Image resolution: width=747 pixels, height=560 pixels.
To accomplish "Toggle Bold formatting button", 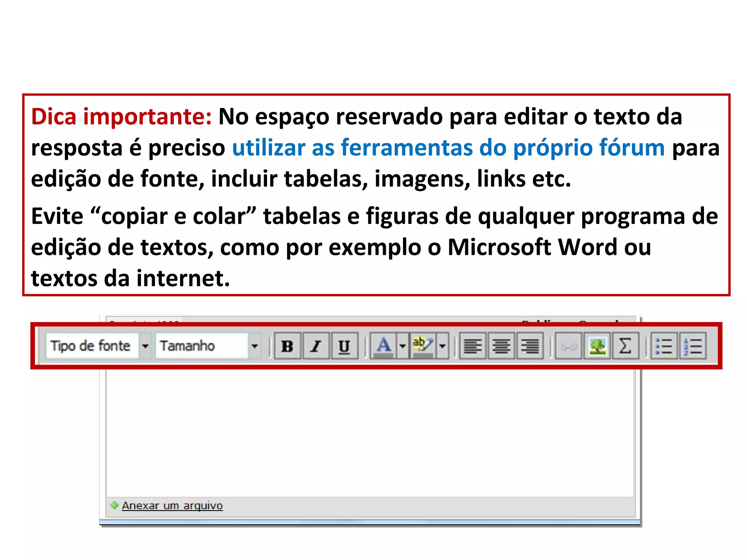I will pos(287,346).
